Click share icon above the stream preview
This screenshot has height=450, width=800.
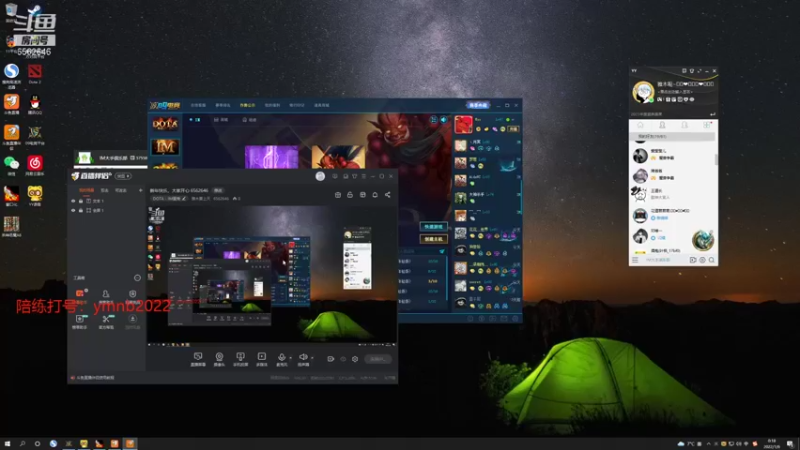388,194
